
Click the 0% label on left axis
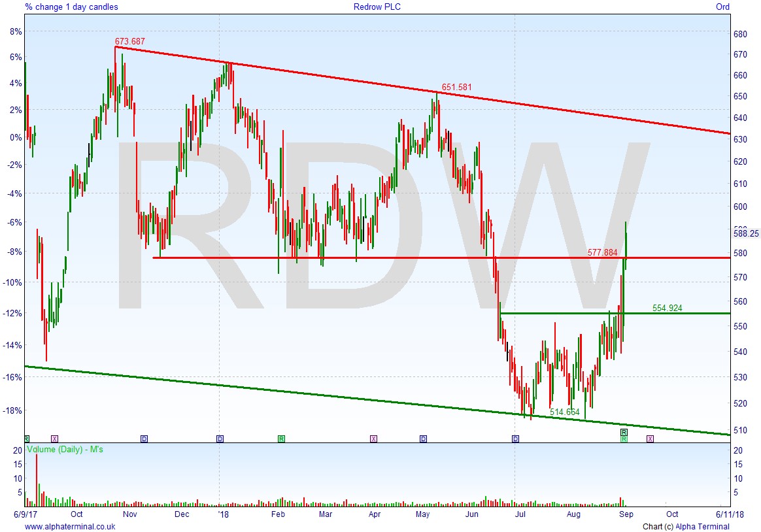click(x=16, y=138)
